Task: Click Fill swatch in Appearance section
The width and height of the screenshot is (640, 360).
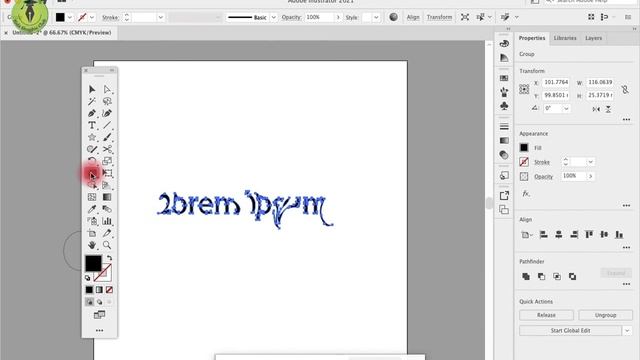Action: 524,147
